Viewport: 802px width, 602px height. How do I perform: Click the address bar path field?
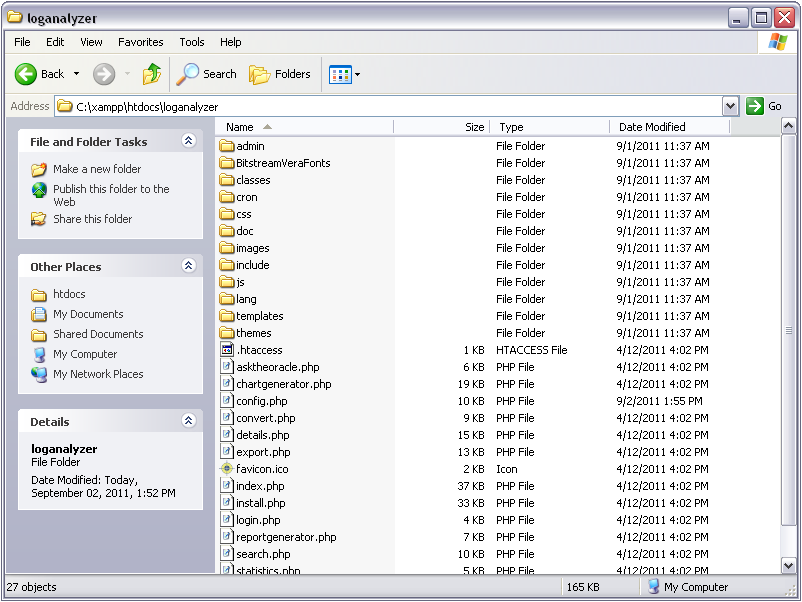coord(389,106)
